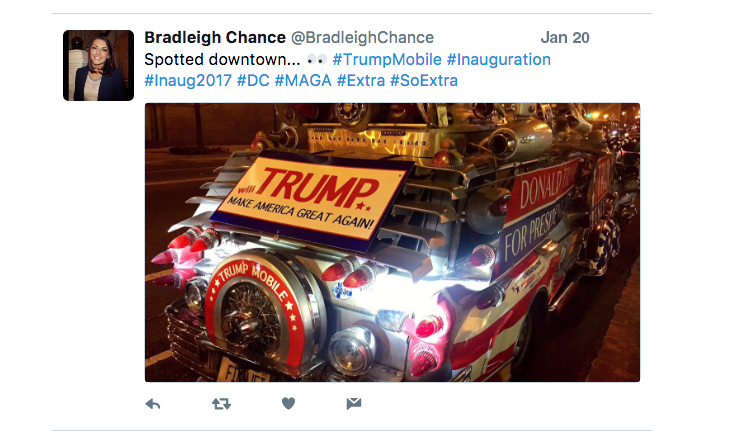The width and height of the screenshot is (752, 441).
Task: Open the #MAGA hashtag
Action: (x=303, y=81)
